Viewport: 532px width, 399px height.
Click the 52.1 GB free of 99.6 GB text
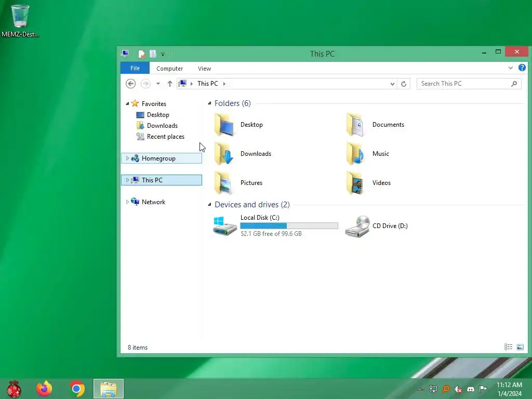(x=271, y=234)
